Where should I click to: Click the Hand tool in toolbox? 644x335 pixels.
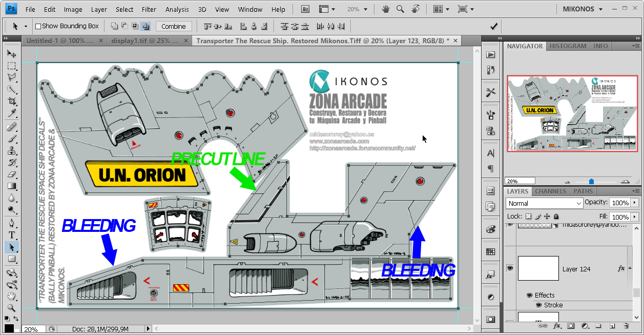pos(11,297)
